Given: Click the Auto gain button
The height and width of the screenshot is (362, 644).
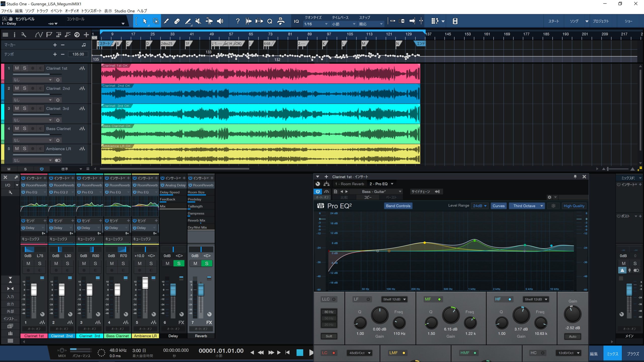Looking at the screenshot, I should [x=573, y=336].
